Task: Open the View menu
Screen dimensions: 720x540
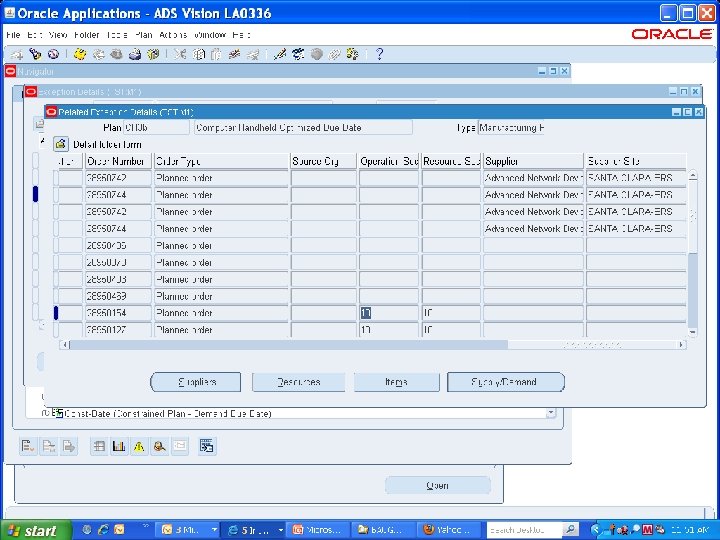Action: point(58,35)
